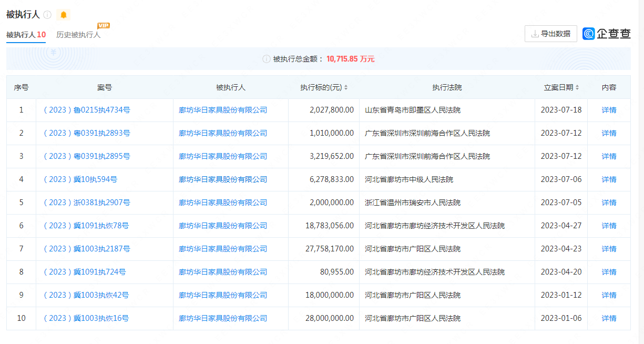Click the info icon before 被执行总金额
Screen dimensions: 644x344
click(267, 59)
